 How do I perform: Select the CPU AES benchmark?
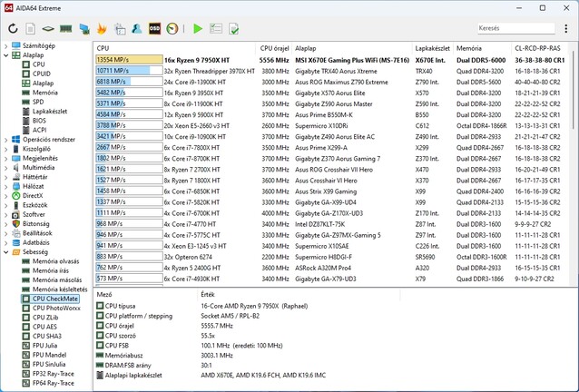click(44, 327)
